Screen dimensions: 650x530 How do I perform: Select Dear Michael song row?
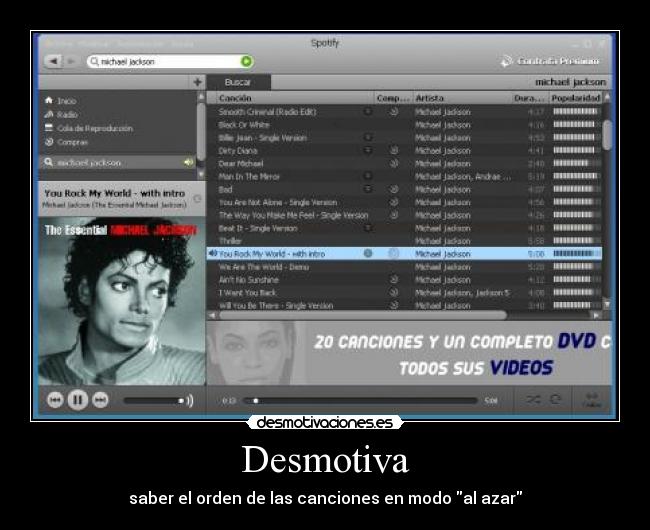pos(404,163)
